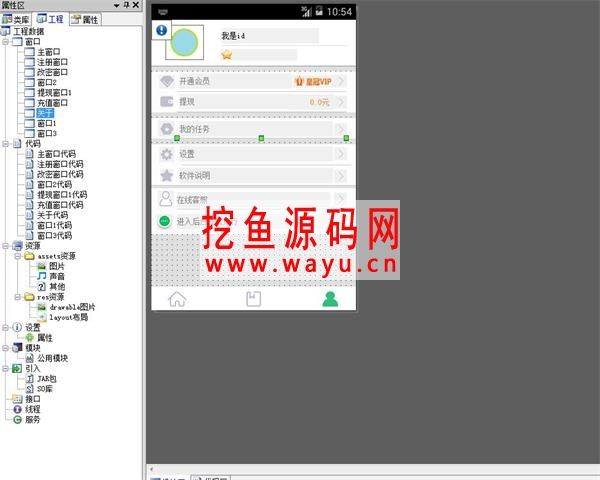Select 充值窗口 in the project tree
This screenshot has width=600, height=480.
pos(52,103)
